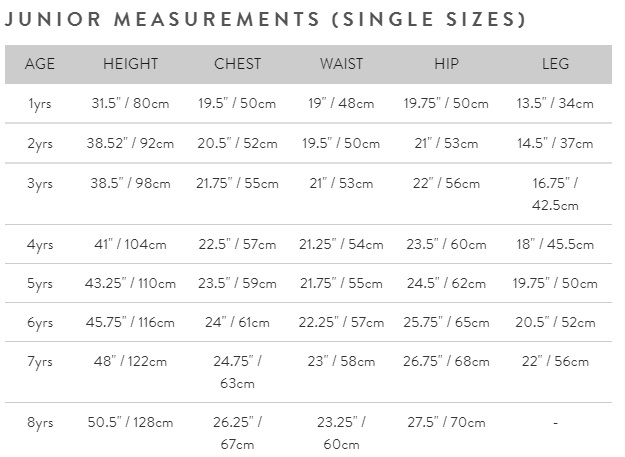Select the WAIST column header
The width and height of the screenshot is (625, 457).
(x=341, y=64)
